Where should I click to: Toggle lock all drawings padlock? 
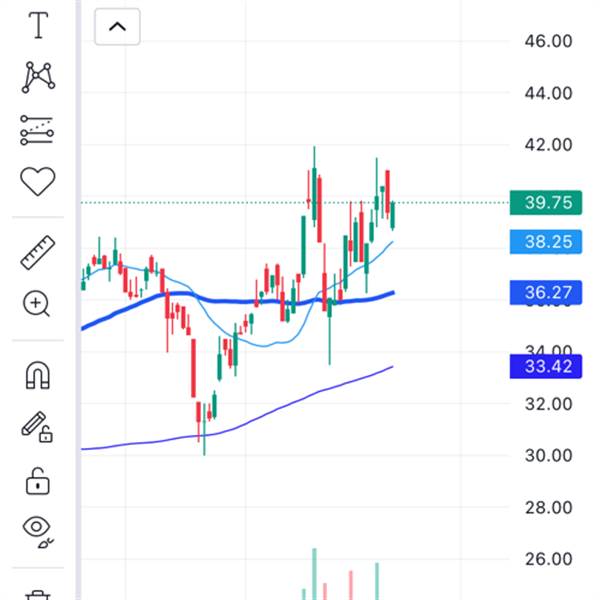click(38, 481)
